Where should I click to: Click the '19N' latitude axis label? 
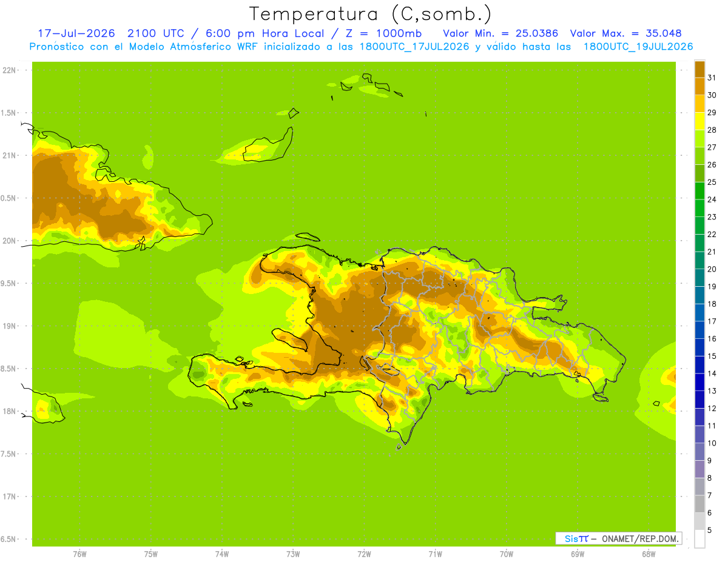point(8,326)
